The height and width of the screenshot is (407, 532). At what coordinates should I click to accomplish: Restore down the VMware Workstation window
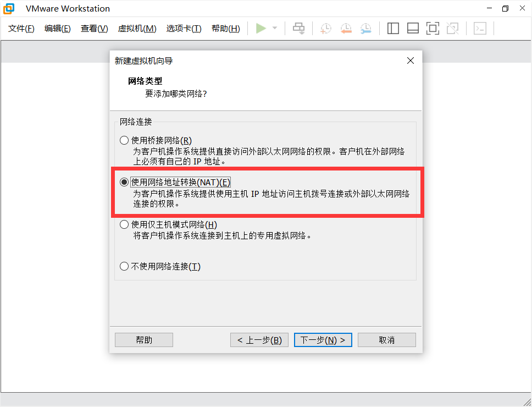tap(506, 8)
